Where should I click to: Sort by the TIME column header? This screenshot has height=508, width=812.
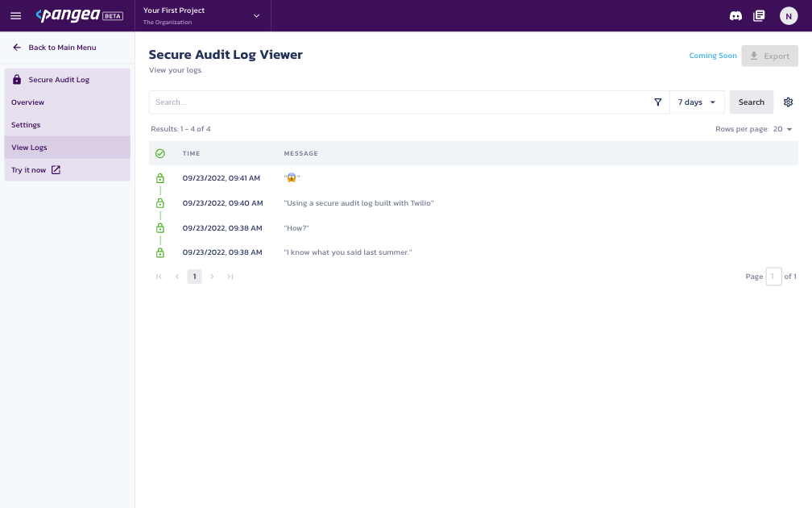pyautogui.click(x=191, y=153)
